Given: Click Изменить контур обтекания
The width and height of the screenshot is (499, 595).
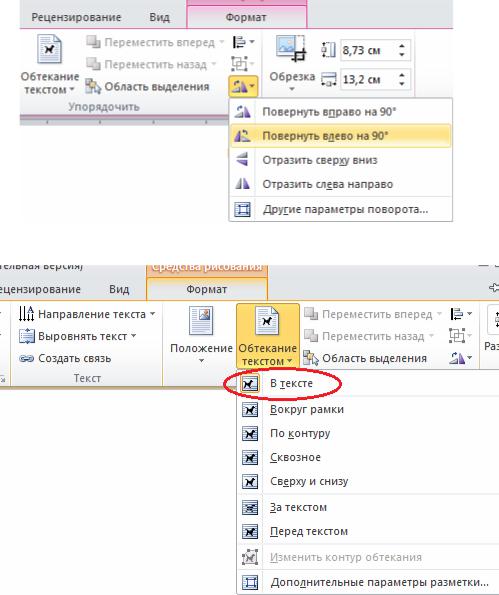Looking at the screenshot, I should pos(368,557).
